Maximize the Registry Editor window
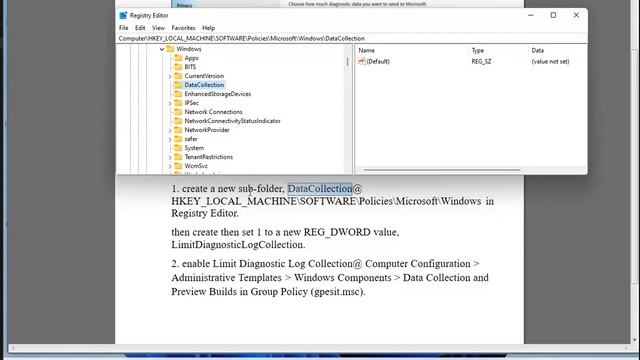This screenshot has width=640, height=360. tap(553, 16)
